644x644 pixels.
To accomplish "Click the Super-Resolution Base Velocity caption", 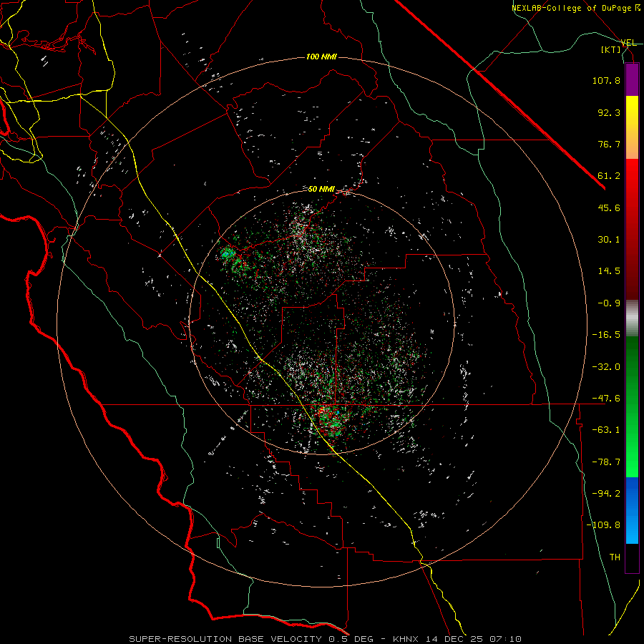I will tap(326, 639).
